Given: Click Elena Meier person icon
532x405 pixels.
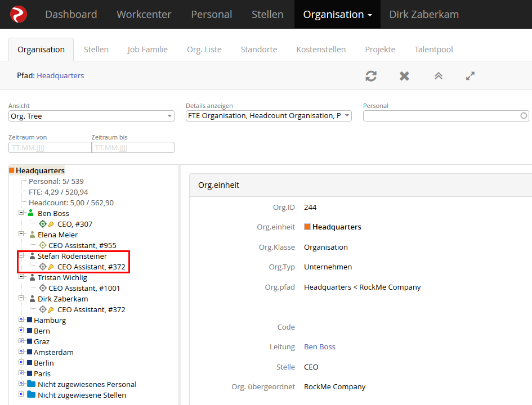Looking at the screenshot, I should point(32,235).
